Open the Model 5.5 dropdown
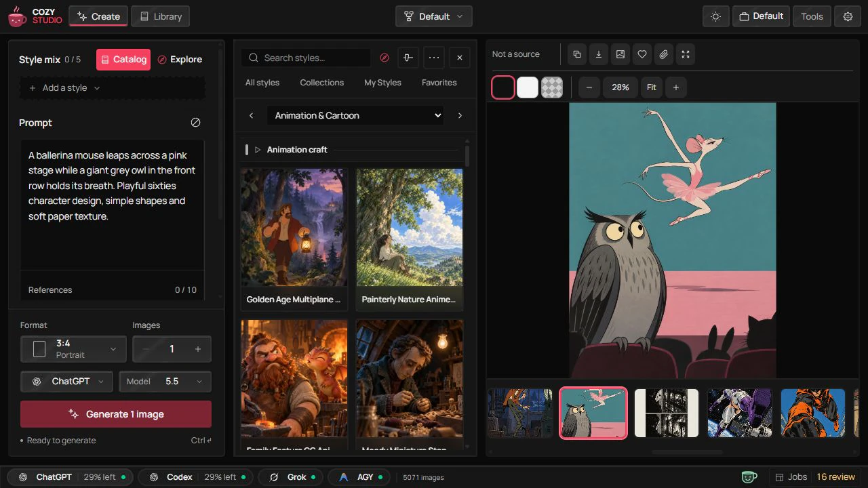Viewport: 868px width, 488px height. pos(165,382)
